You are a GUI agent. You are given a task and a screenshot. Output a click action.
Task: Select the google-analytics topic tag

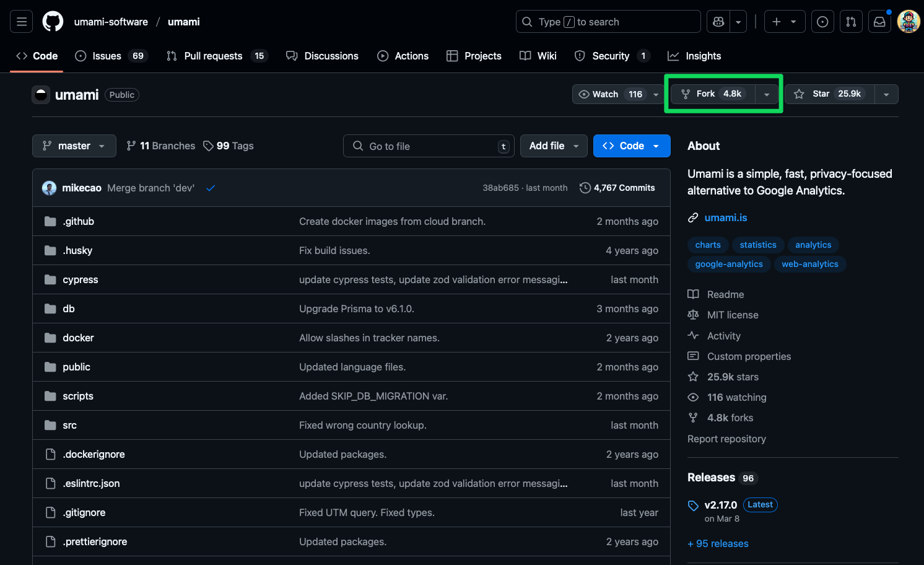point(729,264)
